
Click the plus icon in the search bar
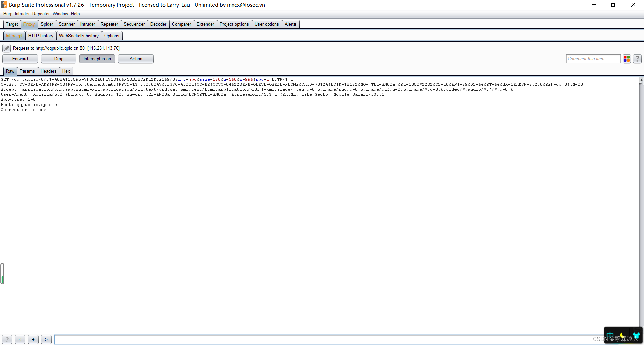click(33, 339)
